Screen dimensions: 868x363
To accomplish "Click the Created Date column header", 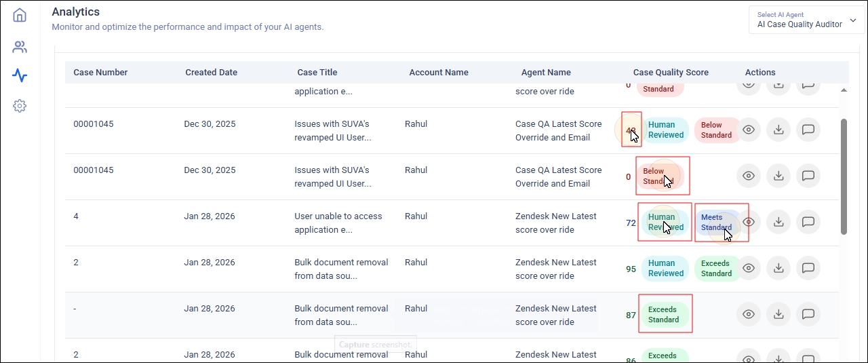I will click(x=210, y=73).
